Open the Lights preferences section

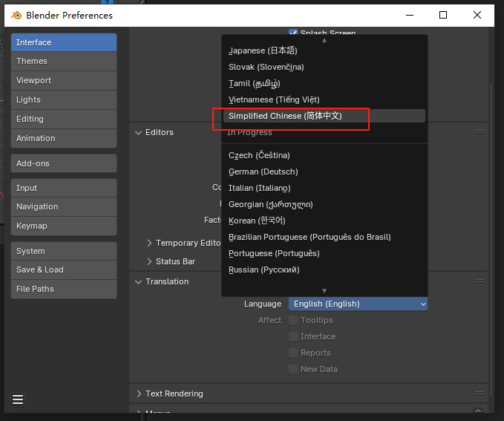(64, 99)
